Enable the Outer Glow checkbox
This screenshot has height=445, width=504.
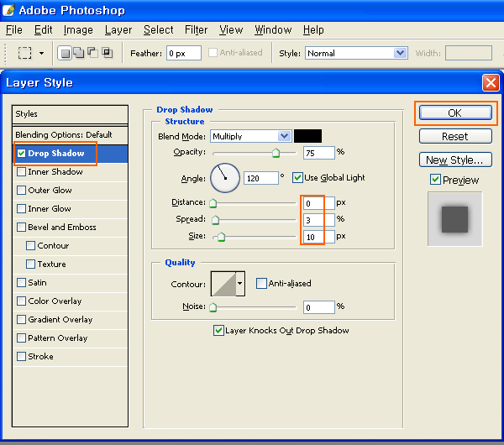tap(21, 191)
